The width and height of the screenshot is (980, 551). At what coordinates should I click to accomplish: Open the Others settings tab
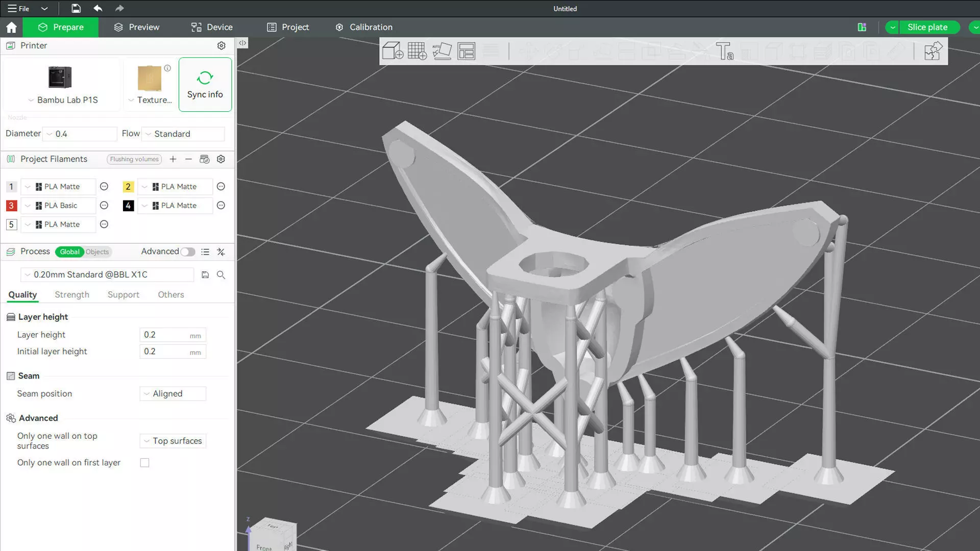click(171, 295)
